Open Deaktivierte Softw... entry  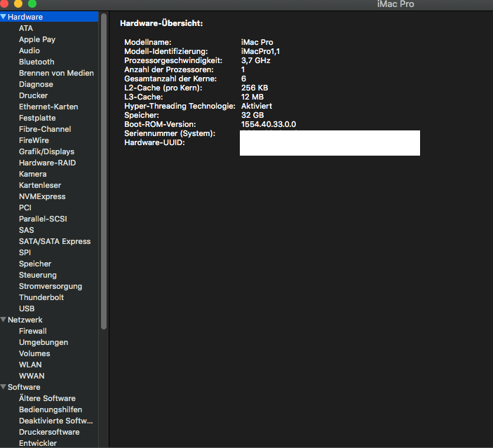point(55,421)
